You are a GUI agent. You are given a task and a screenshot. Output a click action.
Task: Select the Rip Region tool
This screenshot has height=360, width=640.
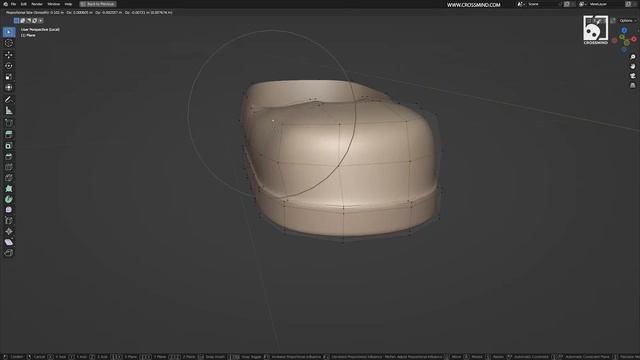point(9,253)
